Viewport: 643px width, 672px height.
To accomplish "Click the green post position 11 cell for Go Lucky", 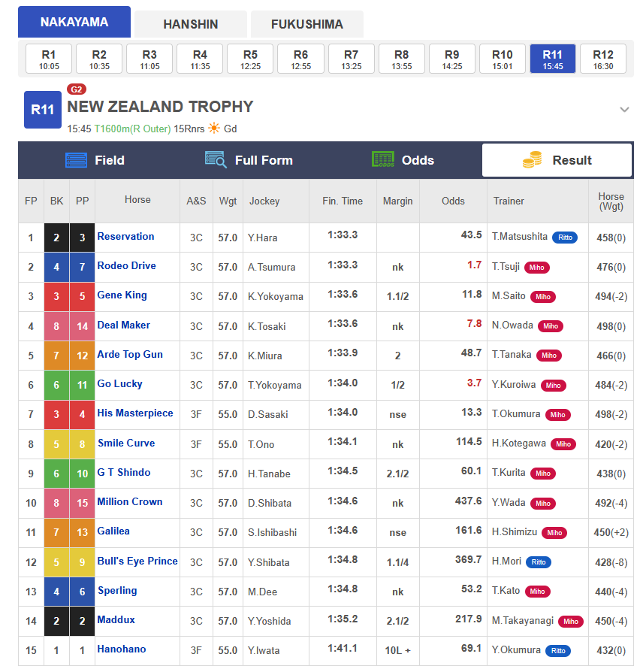I will coord(82,386).
